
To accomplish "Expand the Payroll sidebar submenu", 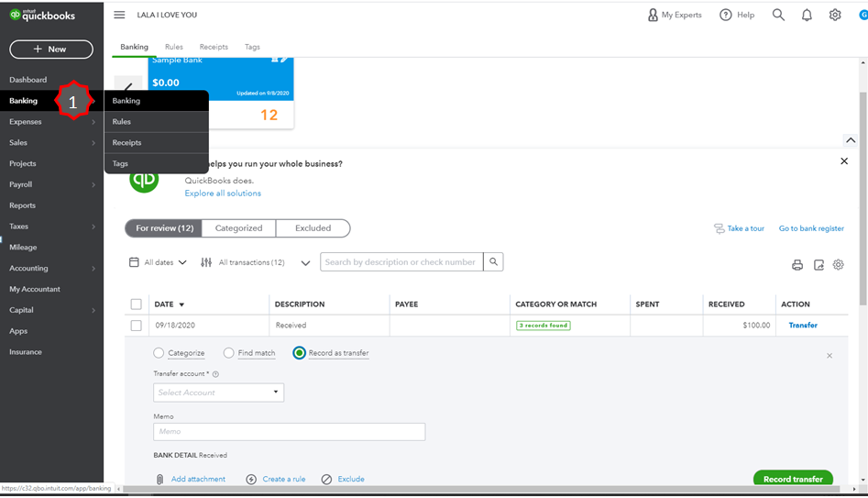I will click(93, 184).
